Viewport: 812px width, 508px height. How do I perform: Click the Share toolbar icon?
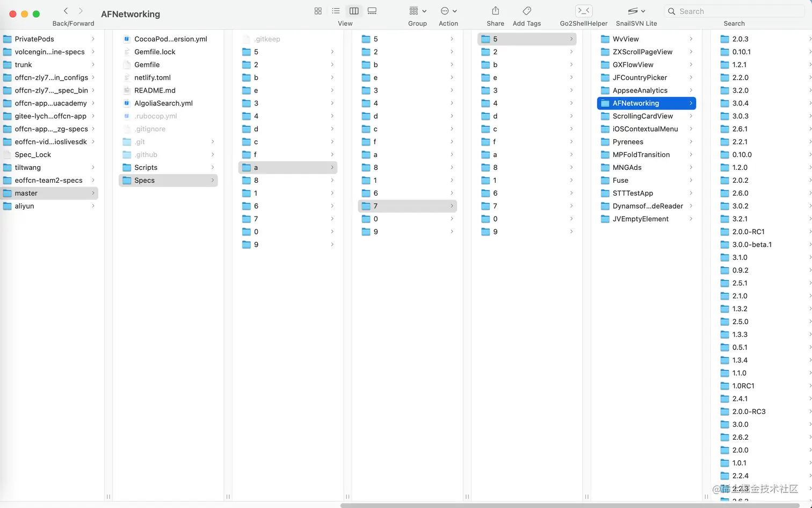[x=495, y=11]
